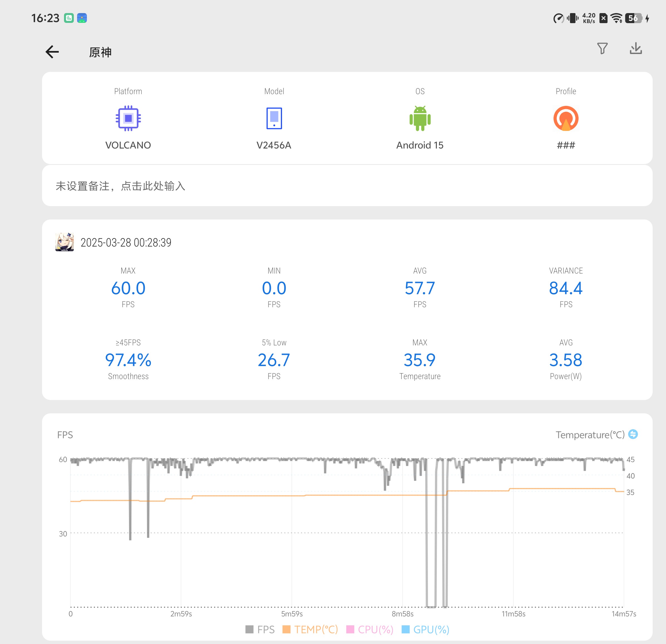The image size is (666, 644).
Task: Click the VOLCANO platform label
Action: click(x=128, y=145)
